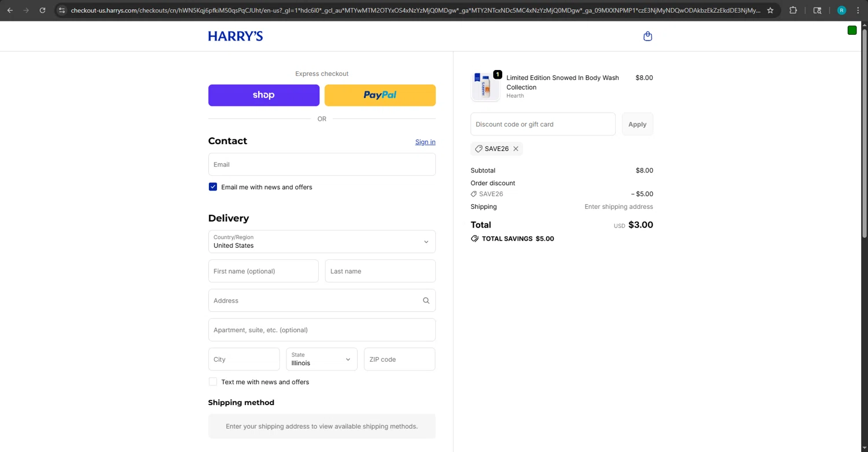The height and width of the screenshot is (452, 868).
Task: Click the product quantity badge
Action: click(x=498, y=75)
